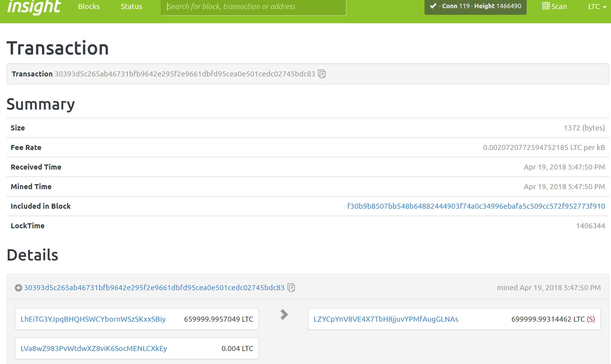611x364 pixels.
Task: Copy the transaction ID in Details row
Action: (x=291, y=288)
